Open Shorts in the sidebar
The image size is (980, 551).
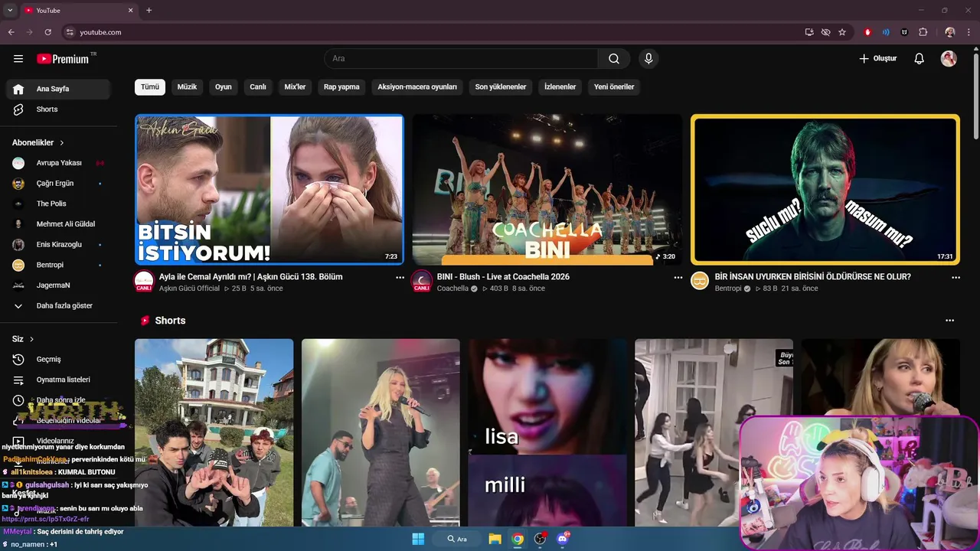[x=58, y=109]
